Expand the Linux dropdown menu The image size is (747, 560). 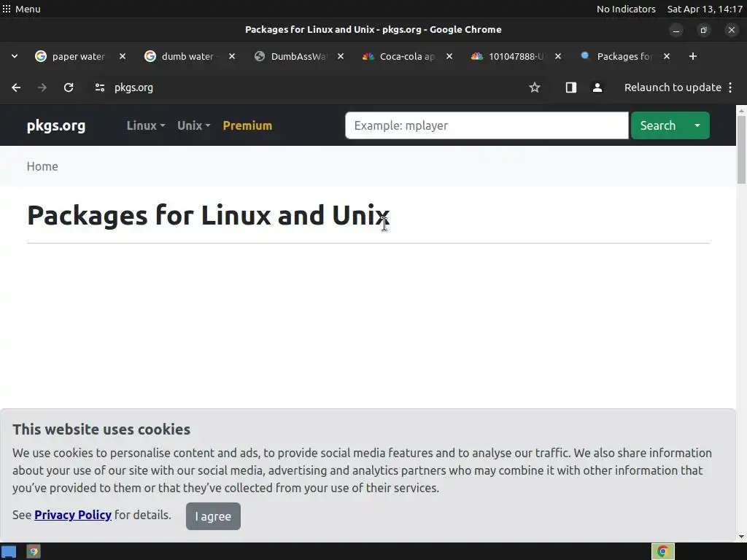(145, 125)
